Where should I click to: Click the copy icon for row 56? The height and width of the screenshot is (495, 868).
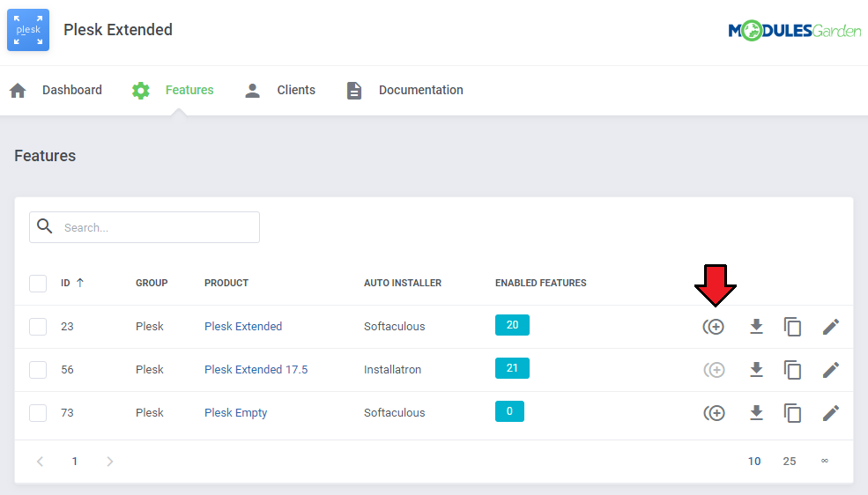793,370
